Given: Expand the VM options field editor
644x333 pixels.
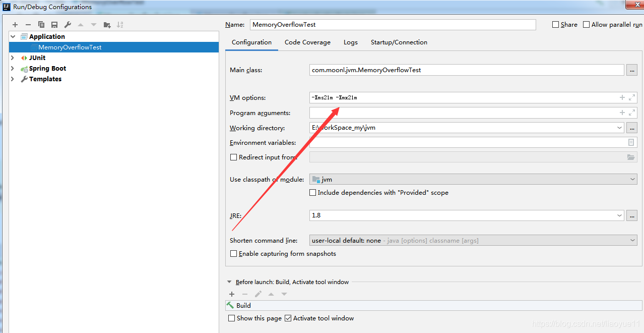Looking at the screenshot, I should (x=632, y=98).
